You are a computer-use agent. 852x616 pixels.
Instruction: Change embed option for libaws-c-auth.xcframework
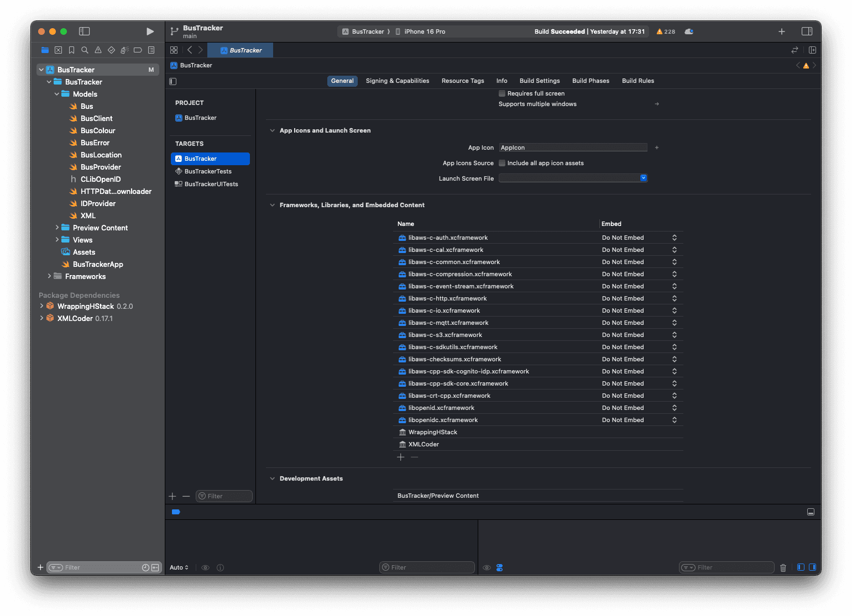coord(639,238)
